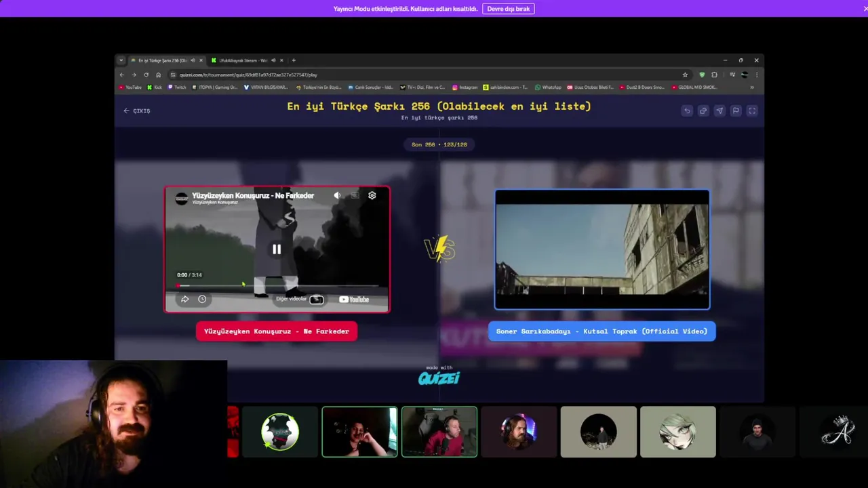Open the Kick bookmark

pyautogui.click(x=155, y=87)
